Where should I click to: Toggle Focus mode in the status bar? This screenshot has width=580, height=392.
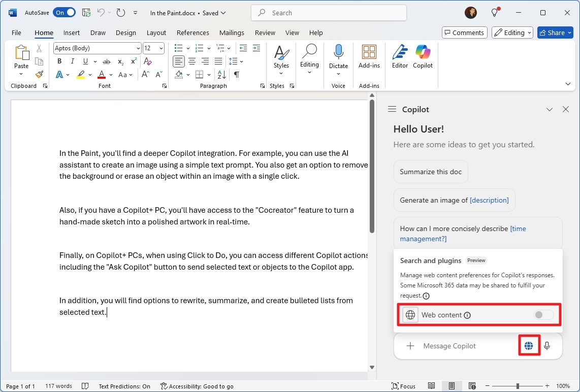[403, 386]
